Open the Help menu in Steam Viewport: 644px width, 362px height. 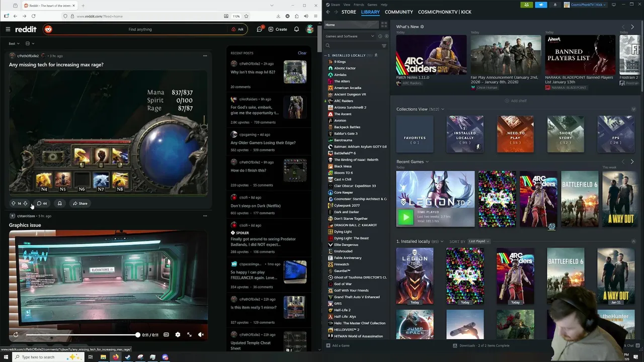[x=384, y=5]
